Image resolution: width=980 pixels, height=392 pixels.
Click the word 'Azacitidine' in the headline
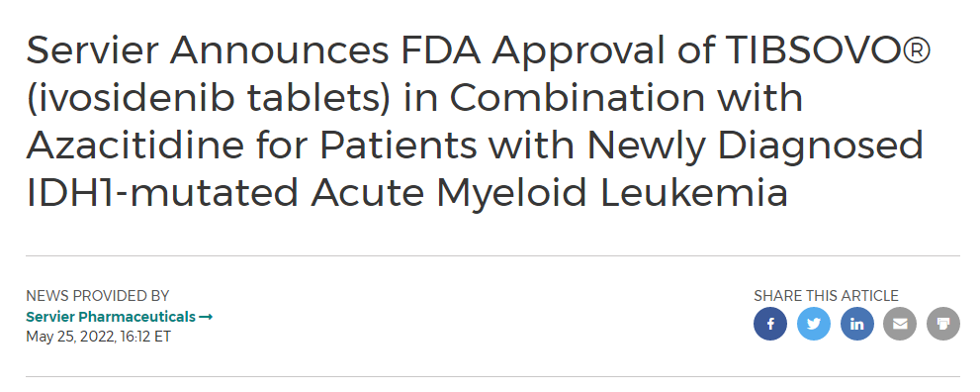click(x=135, y=145)
